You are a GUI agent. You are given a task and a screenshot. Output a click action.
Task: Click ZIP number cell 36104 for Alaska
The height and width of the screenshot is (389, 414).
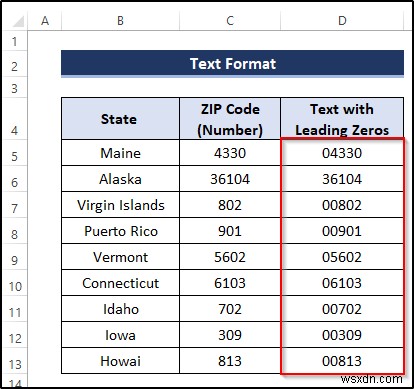pyautogui.click(x=230, y=179)
